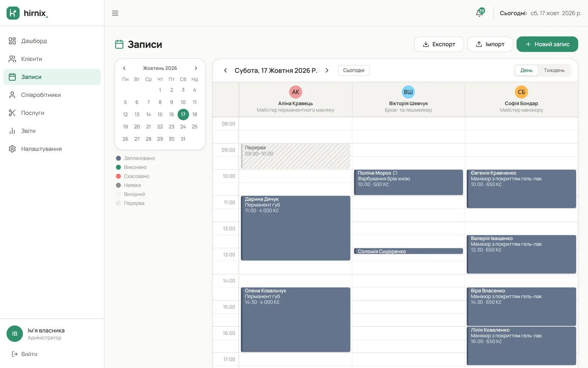Select 17 in the mini calendar

(x=183, y=114)
